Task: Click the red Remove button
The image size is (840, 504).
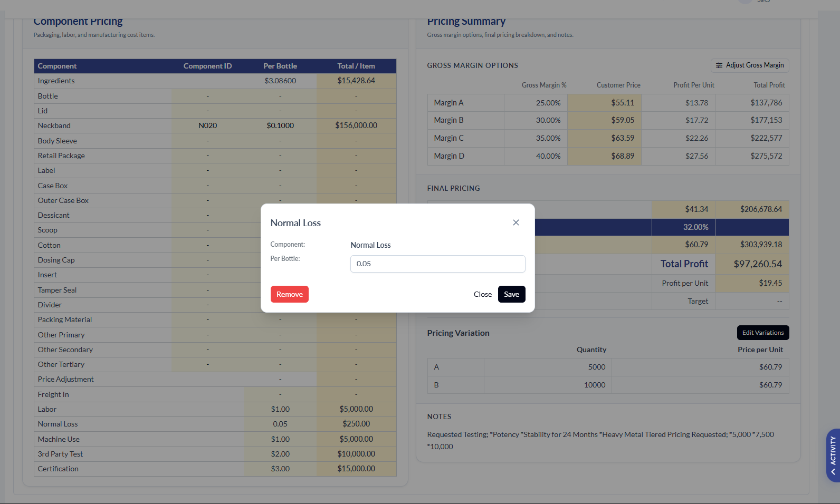Action: [x=289, y=294]
